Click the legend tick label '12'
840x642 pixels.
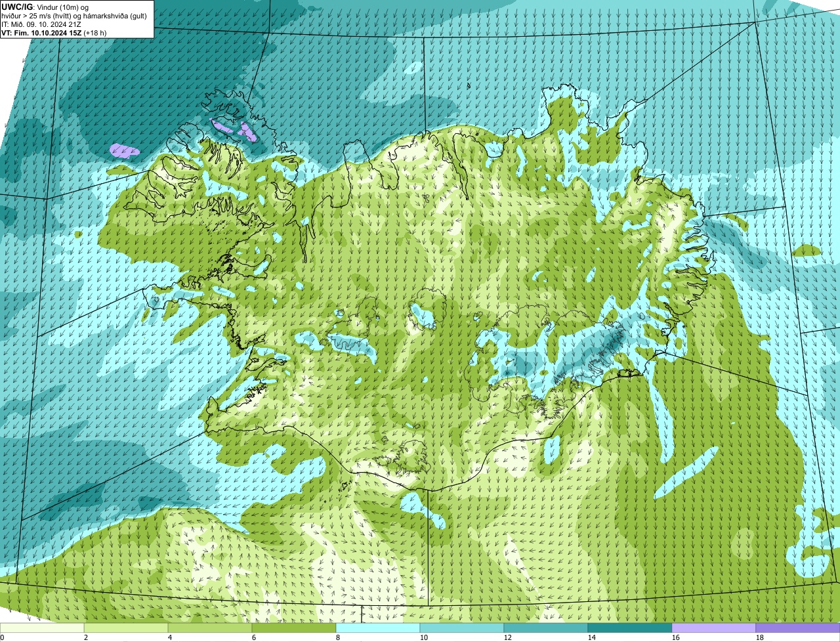[x=508, y=637]
